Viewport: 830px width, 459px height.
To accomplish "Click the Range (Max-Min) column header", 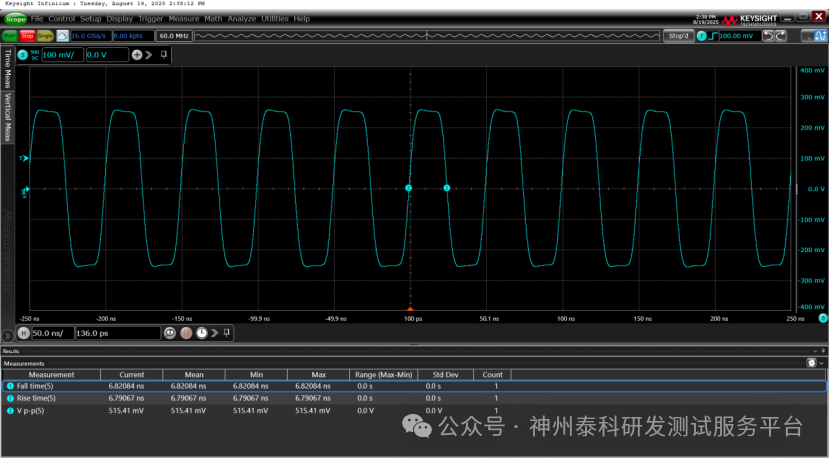I will pyautogui.click(x=384, y=374).
